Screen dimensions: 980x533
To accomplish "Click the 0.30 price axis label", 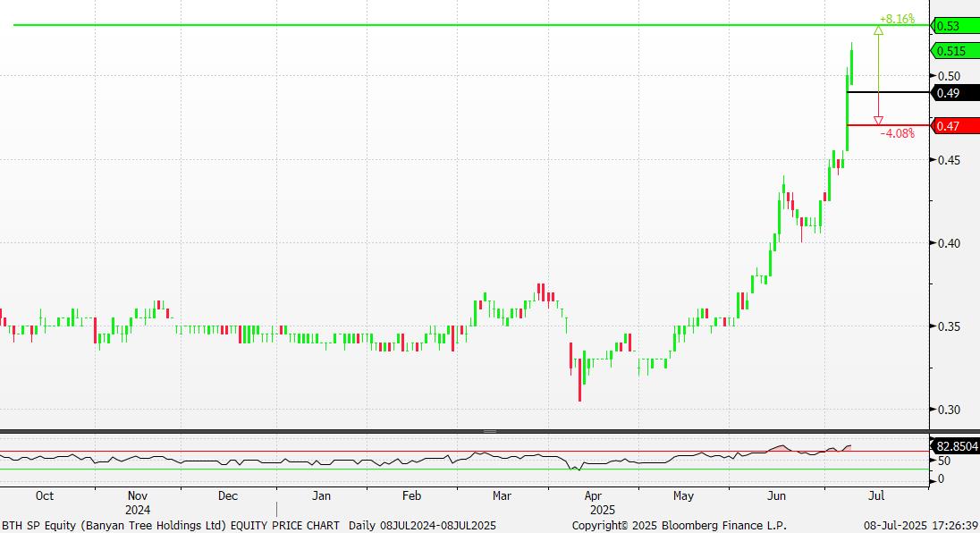I will tap(949, 410).
